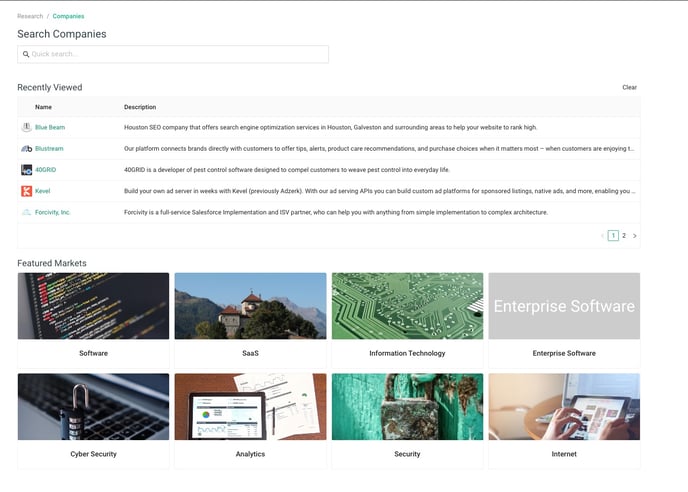688x492 pixels.
Task: Focus the Quick search input field
Action: 173,54
